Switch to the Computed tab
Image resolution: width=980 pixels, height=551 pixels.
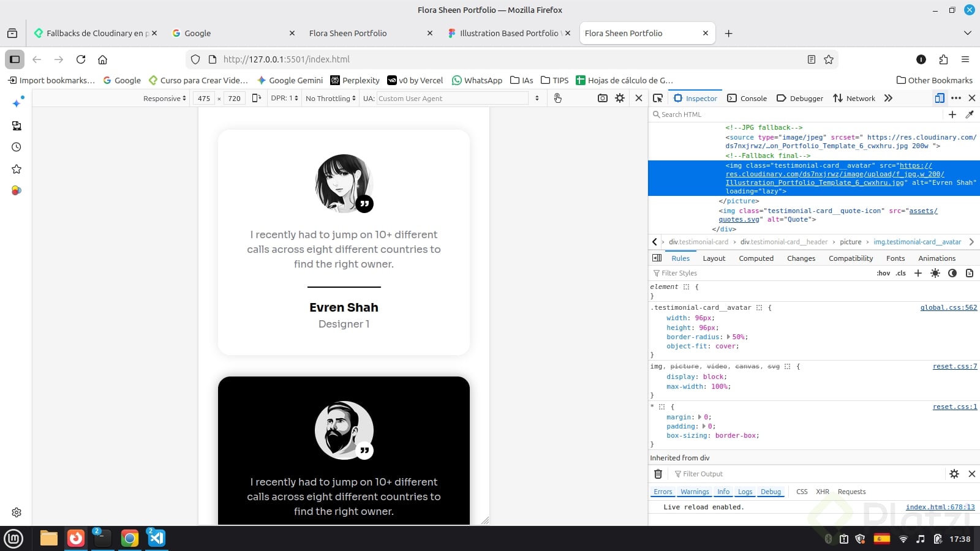tap(756, 258)
